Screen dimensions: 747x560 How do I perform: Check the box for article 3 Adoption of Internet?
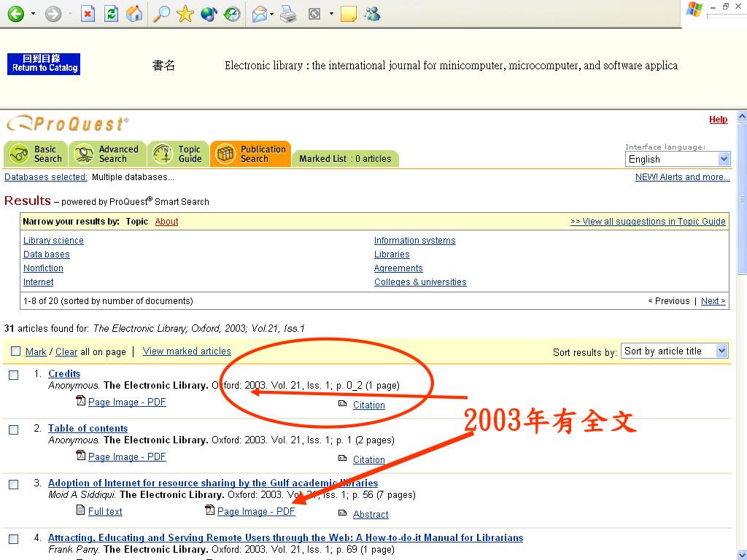coord(14,485)
